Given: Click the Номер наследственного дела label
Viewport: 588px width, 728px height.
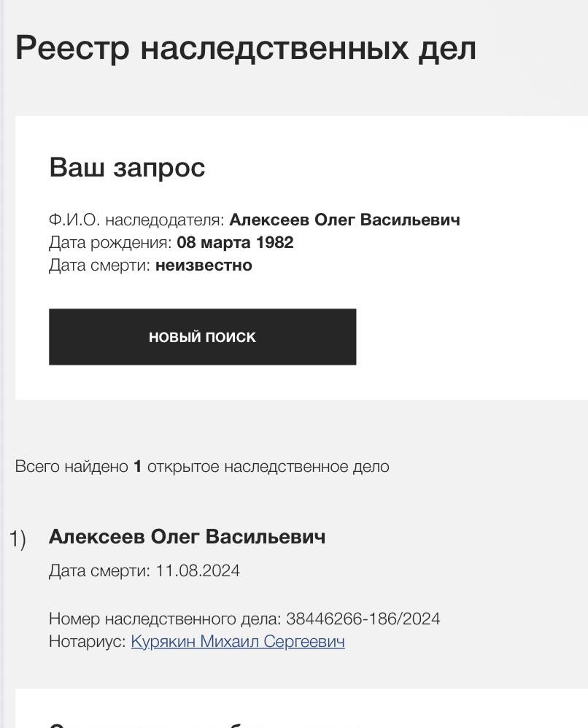Looking at the screenshot, I should (165, 619).
